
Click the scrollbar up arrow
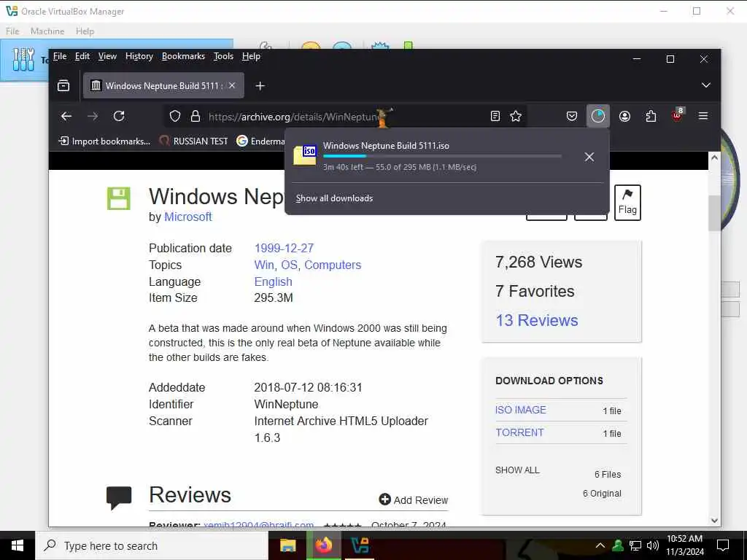point(714,157)
